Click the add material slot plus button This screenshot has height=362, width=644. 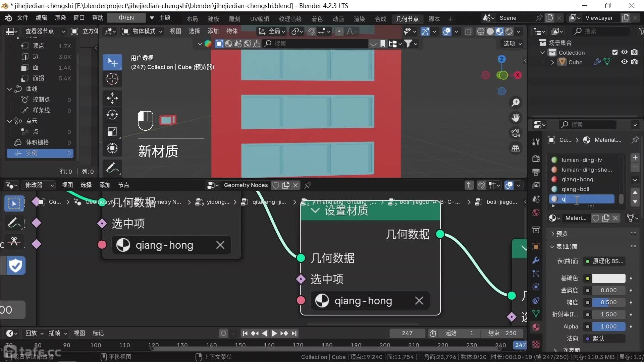[x=635, y=158]
